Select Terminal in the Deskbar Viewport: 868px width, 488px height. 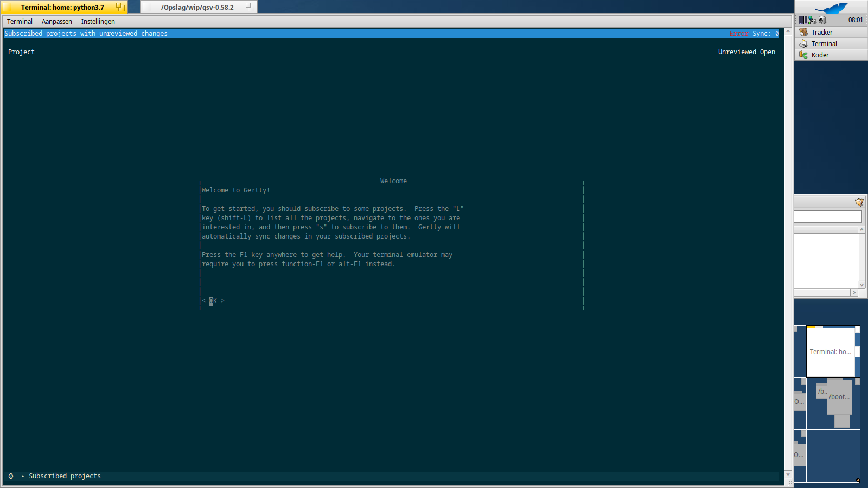pyautogui.click(x=831, y=44)
